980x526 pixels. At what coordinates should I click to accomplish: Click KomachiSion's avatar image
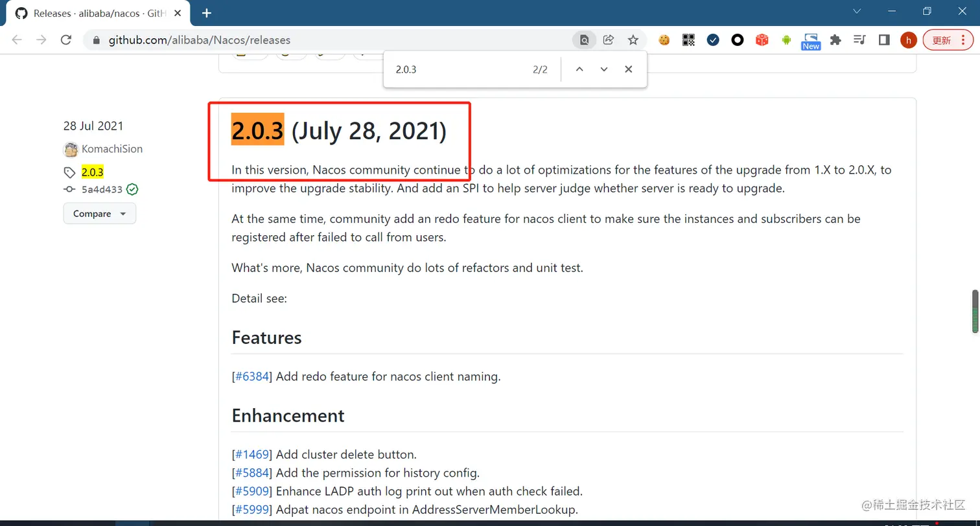(x=71, y=150)
